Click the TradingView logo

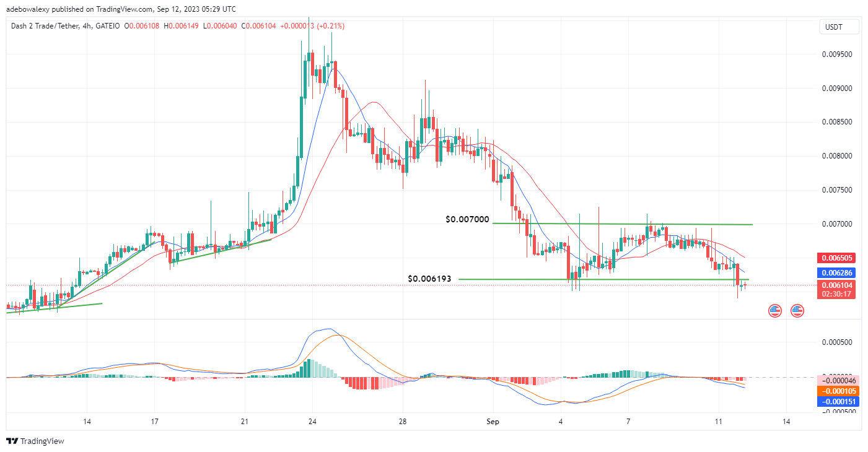35,441
